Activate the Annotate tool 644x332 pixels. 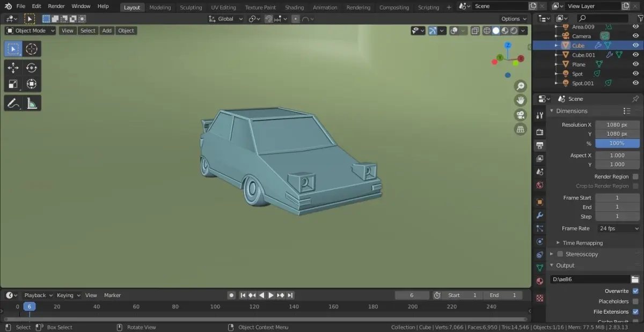tap(13, 103)
